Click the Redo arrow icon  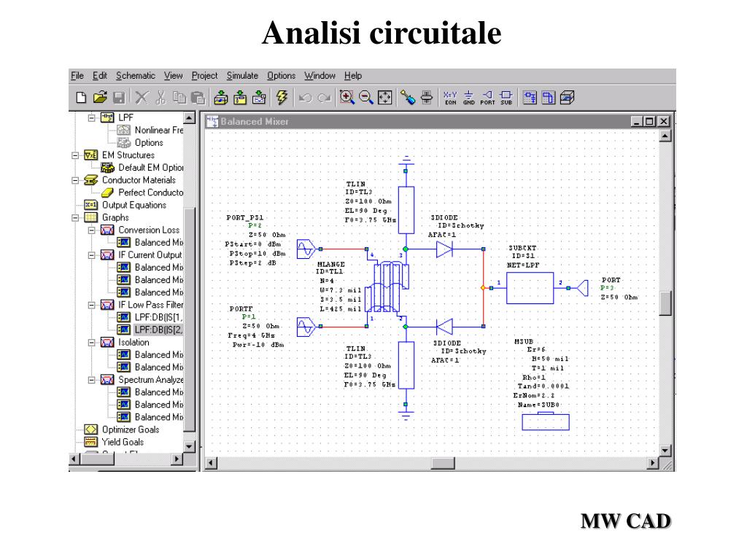pos(325,98)
